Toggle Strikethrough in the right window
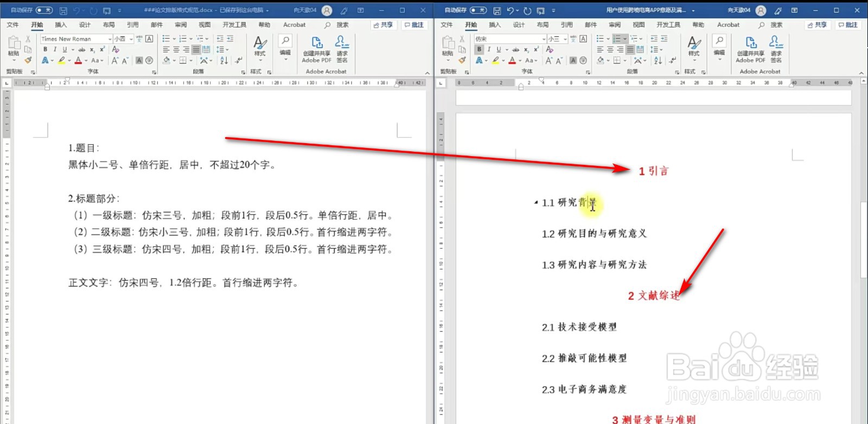 tap(515, 49)
